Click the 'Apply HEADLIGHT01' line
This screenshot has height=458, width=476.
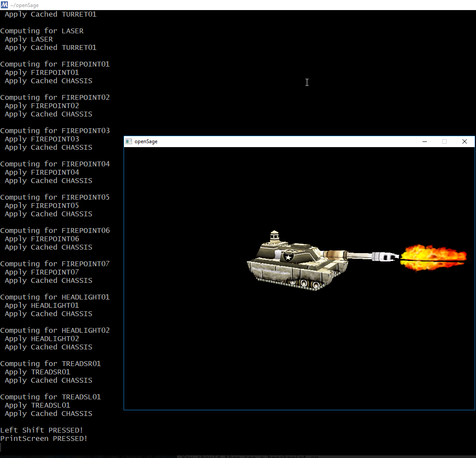click(x=42, y=306)
